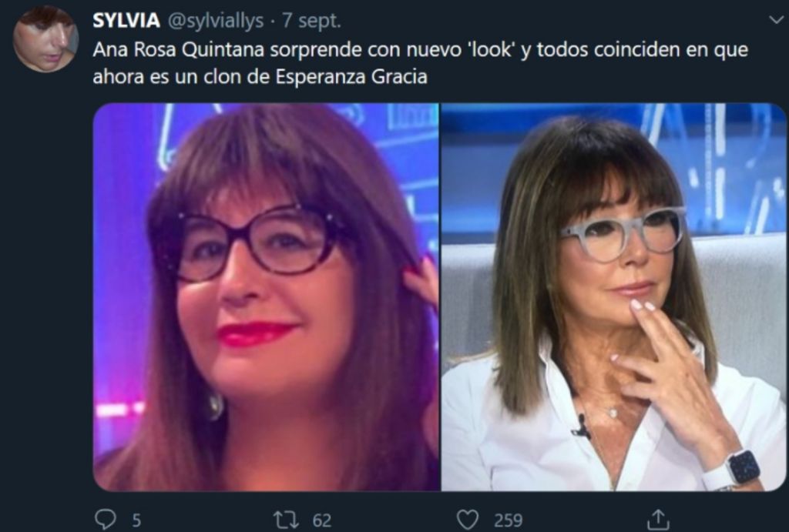Open the @sylviallys handle link
Image resolution: width=789 pixels, height=532 pixels.
pyautogui.click(x=216, y=21)
